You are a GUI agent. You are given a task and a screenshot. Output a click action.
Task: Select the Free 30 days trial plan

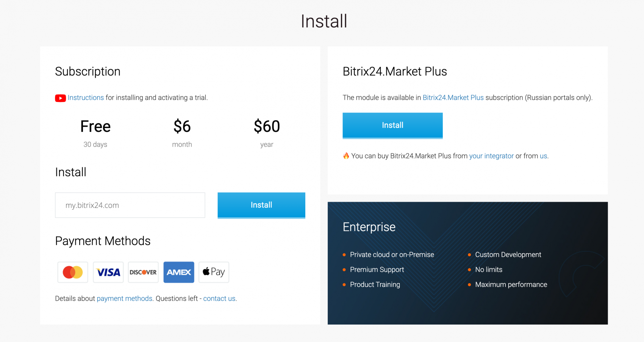[95, 131]
